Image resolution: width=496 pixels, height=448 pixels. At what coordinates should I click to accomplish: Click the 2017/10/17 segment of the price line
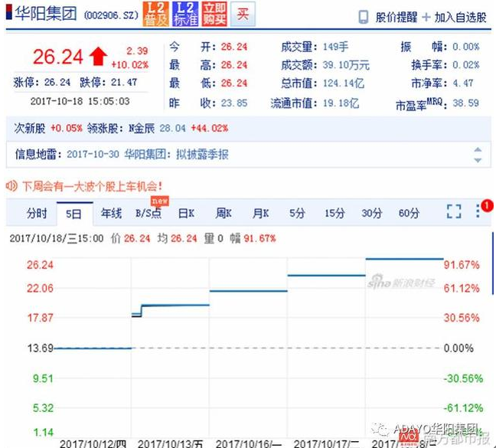[326, 275]
